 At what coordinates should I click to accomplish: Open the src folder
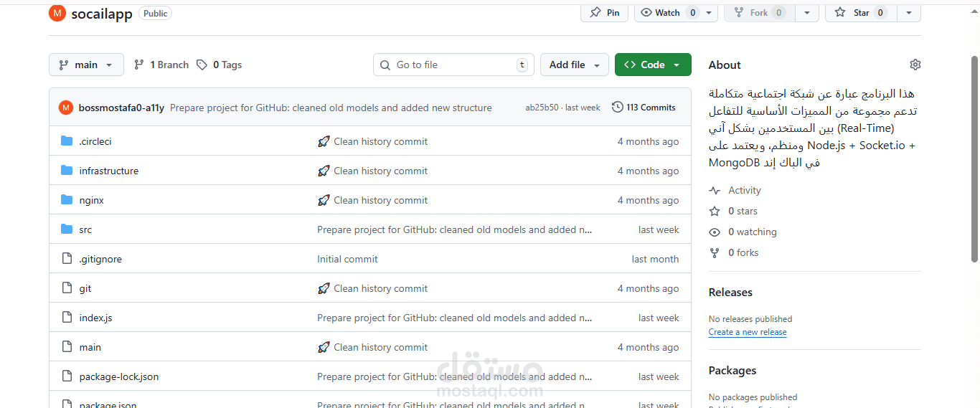tap(85, 229)
